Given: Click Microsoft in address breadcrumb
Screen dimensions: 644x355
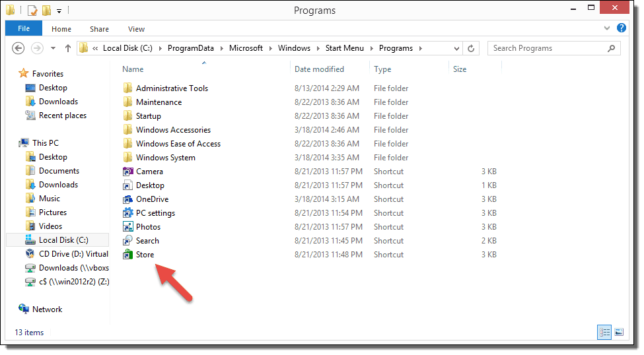Looking at the screenshot, I should pyautogui.click(x=246, y=48).
